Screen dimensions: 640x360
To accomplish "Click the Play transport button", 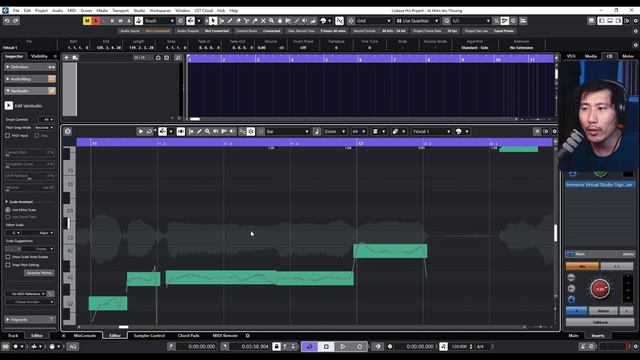I will (343, 347).
